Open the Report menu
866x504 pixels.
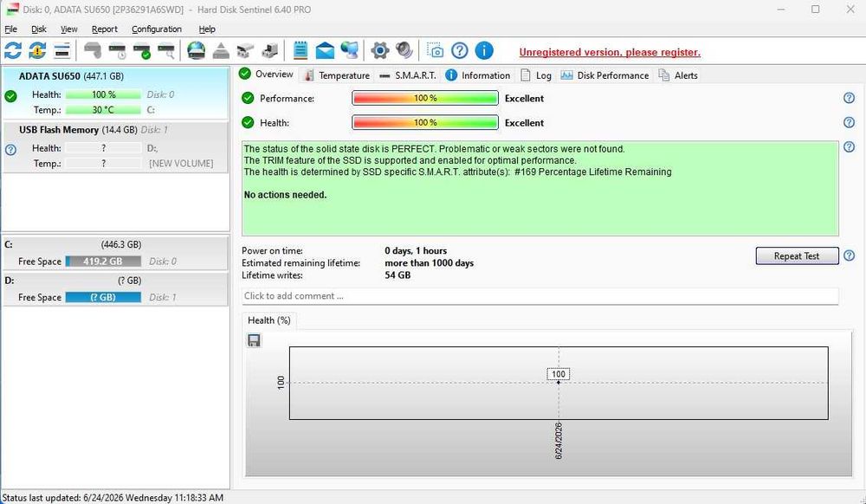[x=105, y=29]
